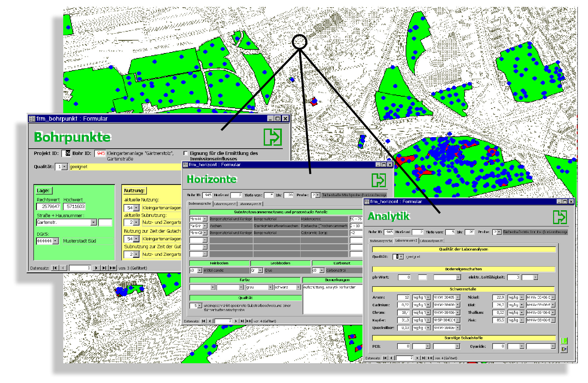Screen dimensions: 588x383
Task: Click the Rechtswert input field
Action: coord(48,207)
